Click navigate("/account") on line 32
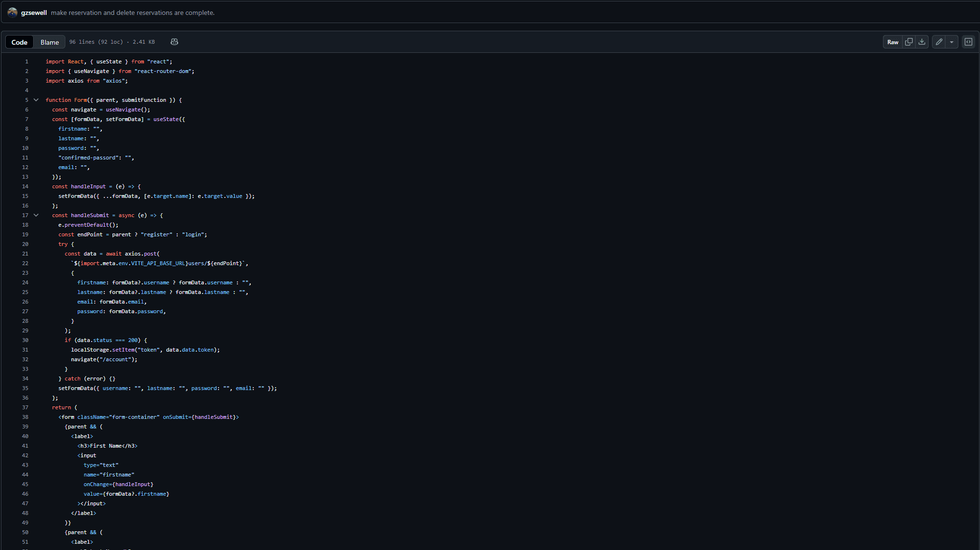The height and width of the screenshot is (550, 980). (104, 359)
